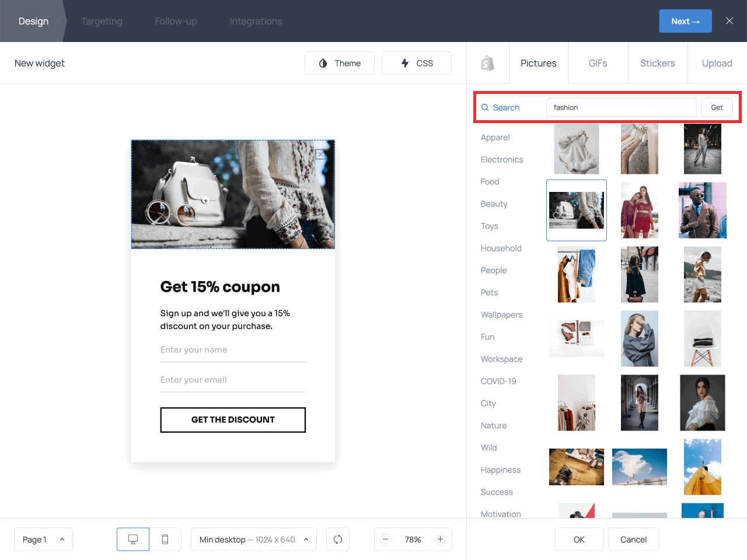The image size is (747, 560).
Task: Open the Min desktop resolution dropdown
Action: point(253,539)
